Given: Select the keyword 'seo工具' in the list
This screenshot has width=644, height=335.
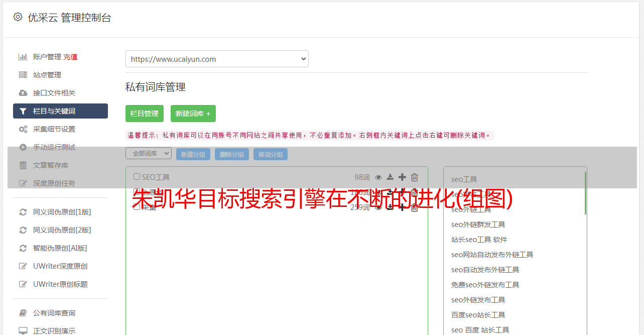Looking at the screenshot, I should (464, 179).
